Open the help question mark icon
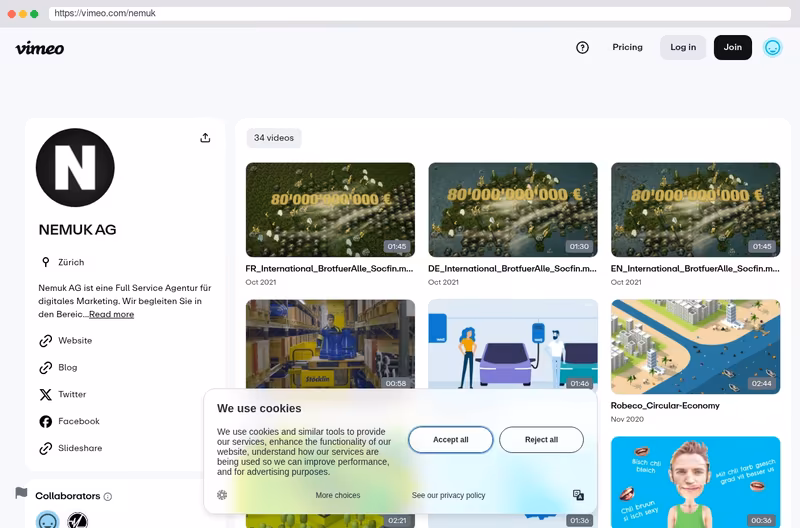 582,47
